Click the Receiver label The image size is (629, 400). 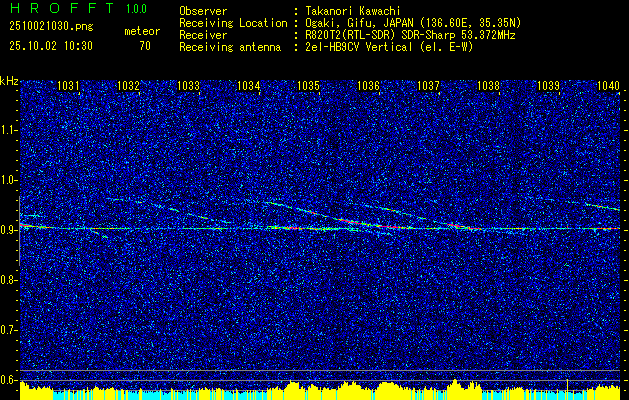[x=203, y=35]
